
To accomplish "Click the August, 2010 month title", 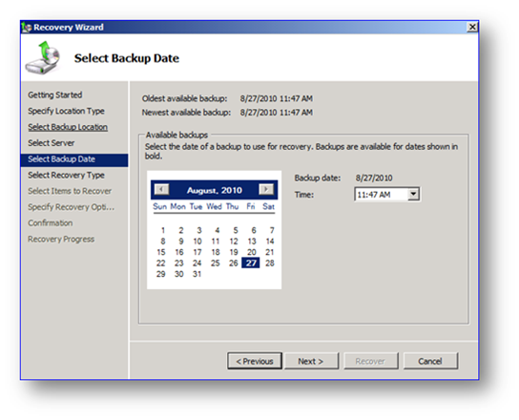I will point(214,190).
